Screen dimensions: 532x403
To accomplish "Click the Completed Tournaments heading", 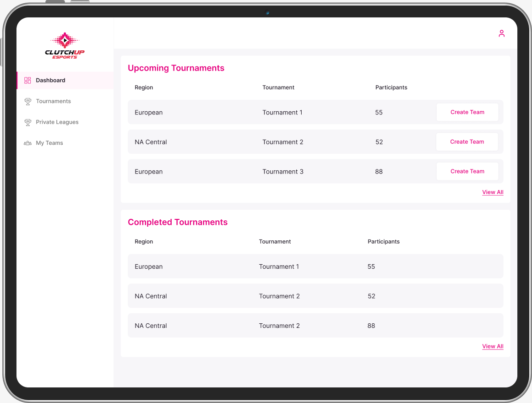I will pos(178,222).
